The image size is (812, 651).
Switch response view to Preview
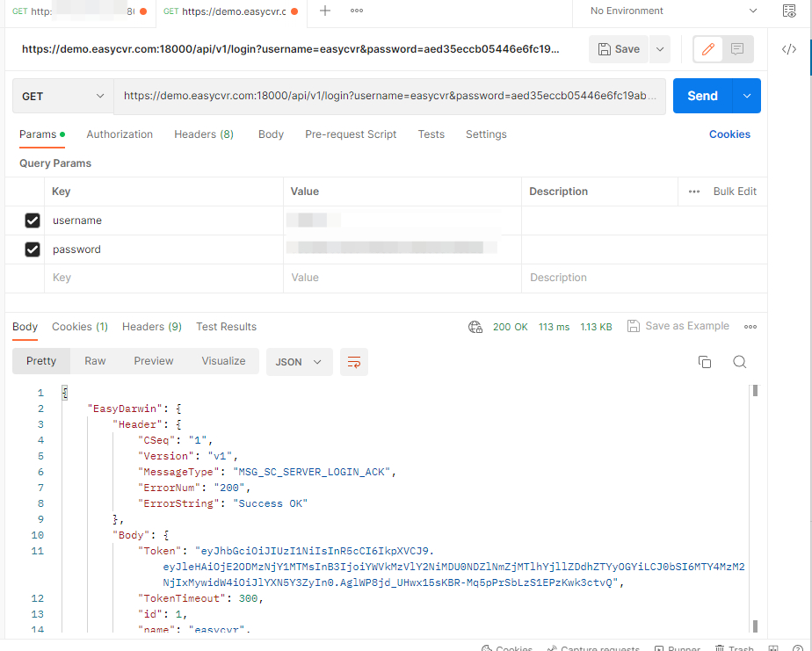tap(153, 361)
